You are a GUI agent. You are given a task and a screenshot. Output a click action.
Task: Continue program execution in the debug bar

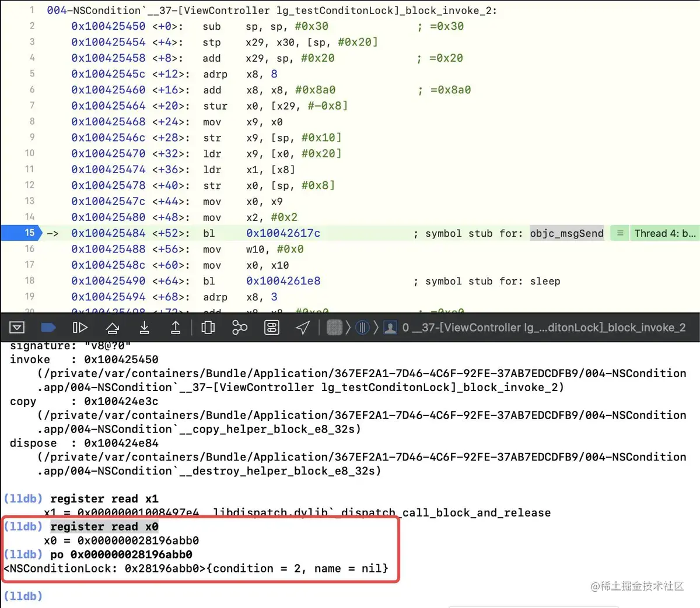(80, 328)
